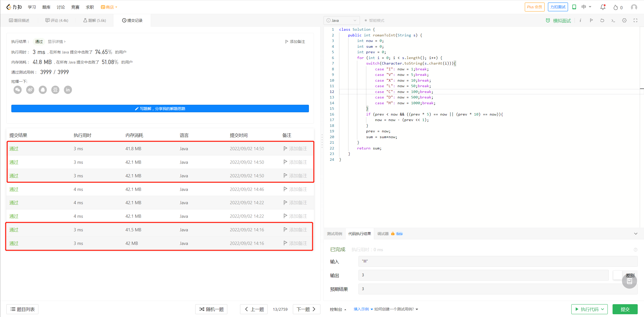Viewport: 644px width, 317px height.
Task: Click the green 提交 submit button
Action: (x=625, y=309)
